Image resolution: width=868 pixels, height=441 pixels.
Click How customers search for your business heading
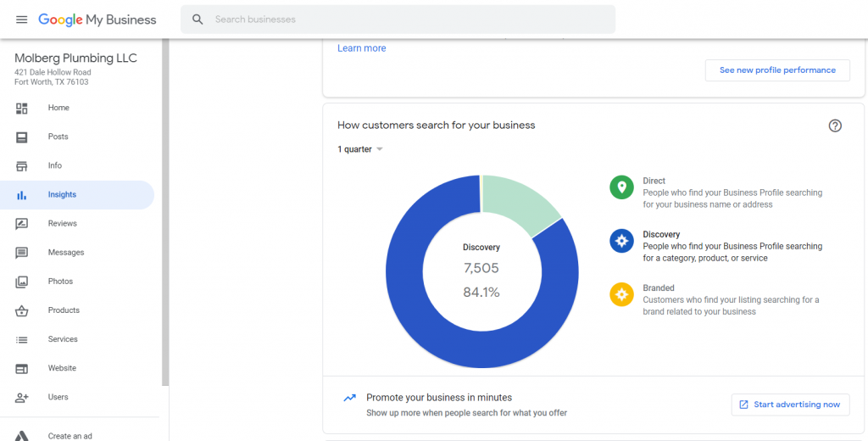coord(437,126)
